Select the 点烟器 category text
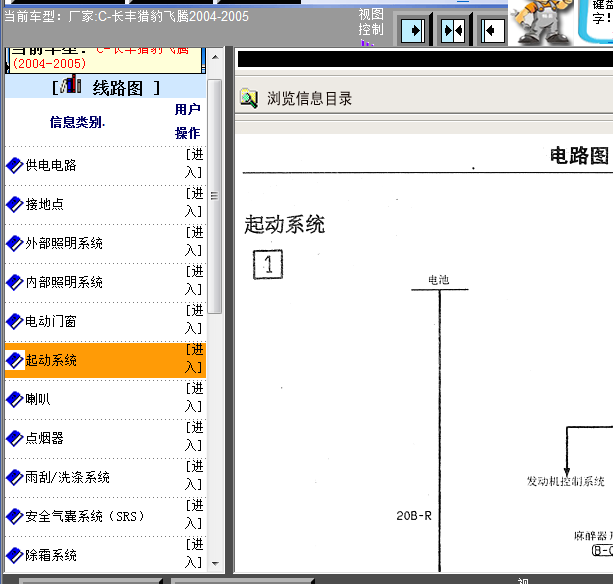Screen dimensions: 613x584 [x=45, y=438]
